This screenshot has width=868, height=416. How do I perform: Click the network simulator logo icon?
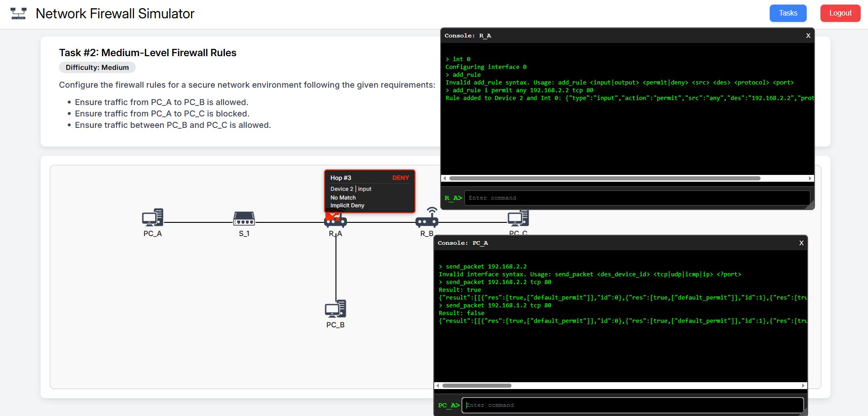click(18, 14)
